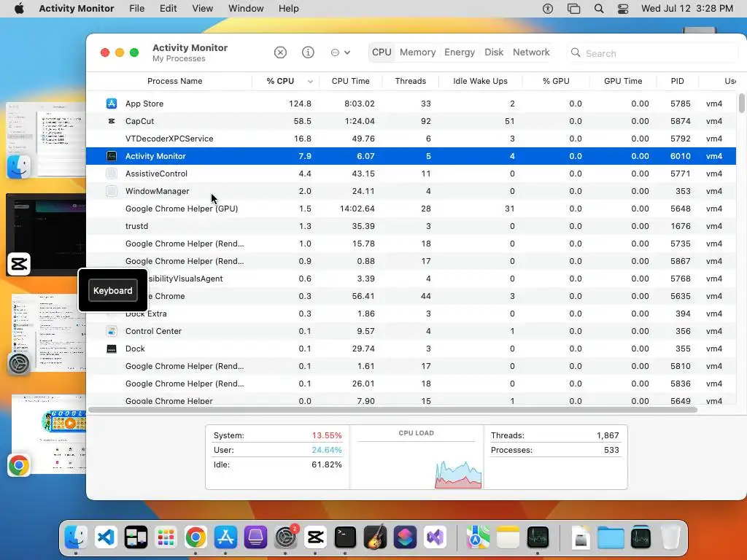
Task: Open the Window menu
Action: (246, 9)
